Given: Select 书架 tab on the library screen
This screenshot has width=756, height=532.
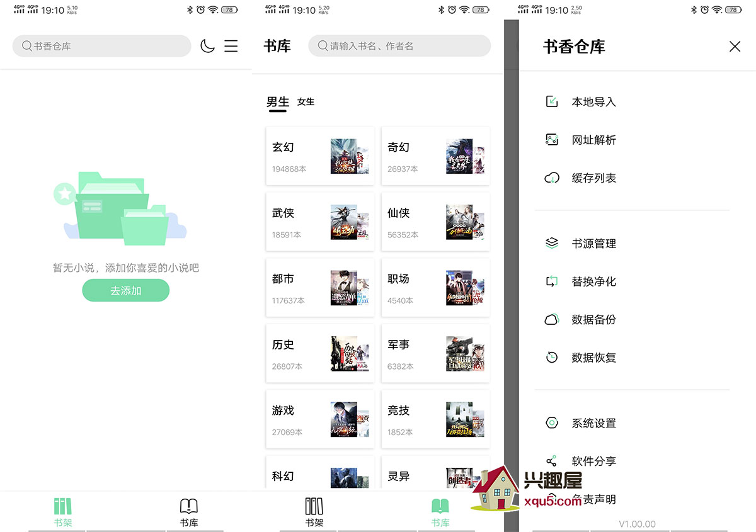Looking at the screenshot, I should point(314,512).
